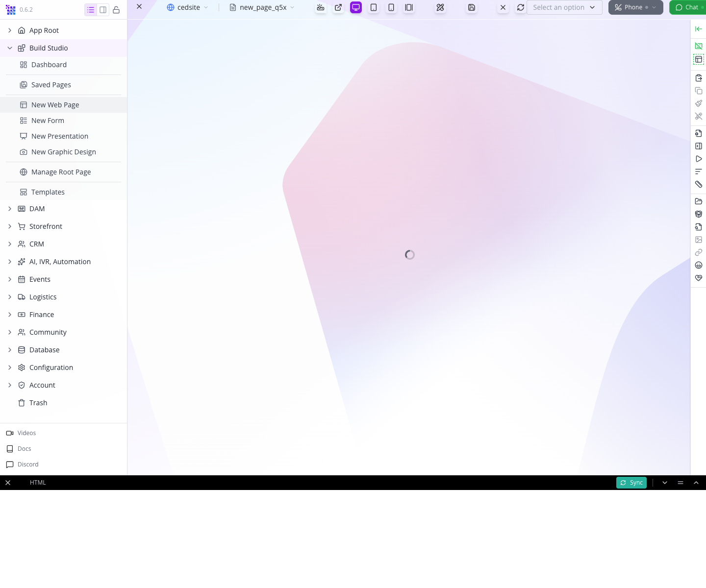Screen dimensions: 706x588
Task: Expand the CRM section
Action: click(x=10, y=244)
